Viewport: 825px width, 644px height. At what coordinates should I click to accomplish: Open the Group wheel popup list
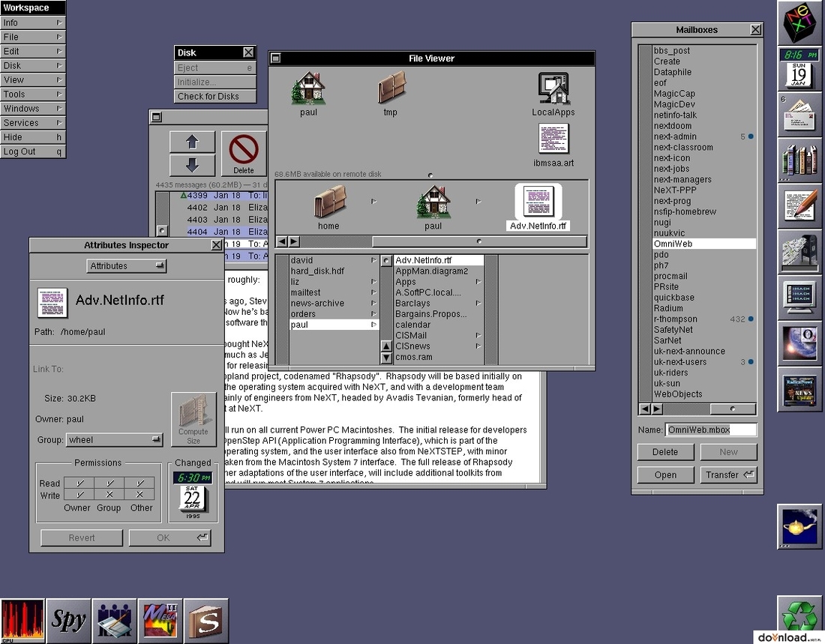point(114,439)
